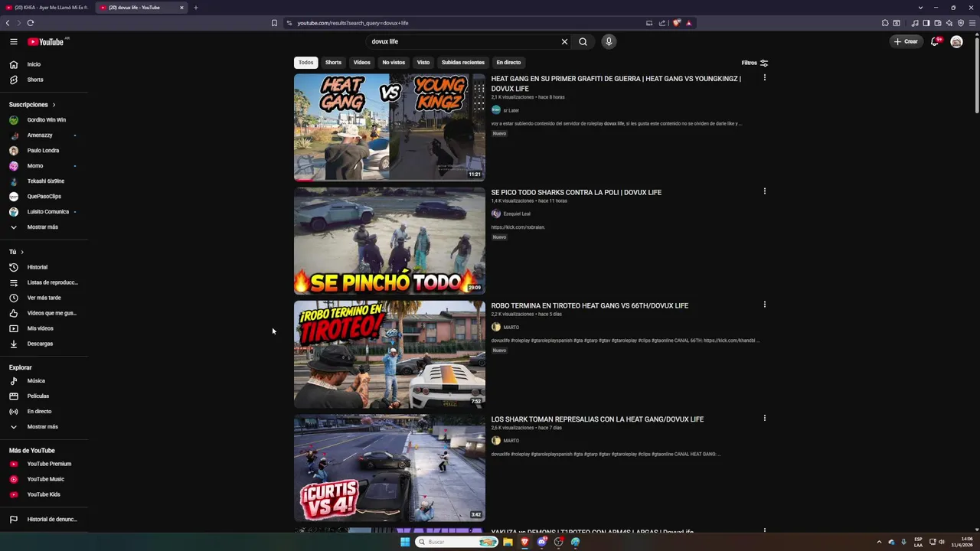This screenshot has height=551, width=980.
Task: Open a new browser tab
Action: [195, 8]
